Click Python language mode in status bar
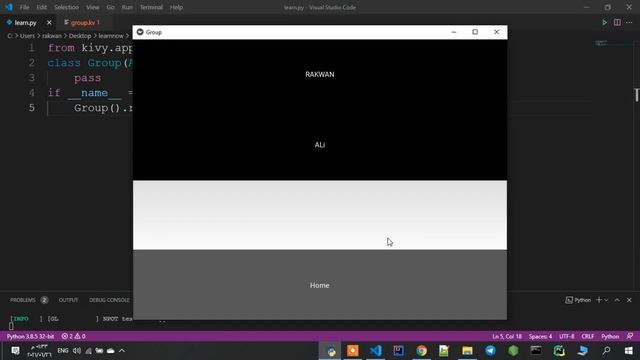 610,336
